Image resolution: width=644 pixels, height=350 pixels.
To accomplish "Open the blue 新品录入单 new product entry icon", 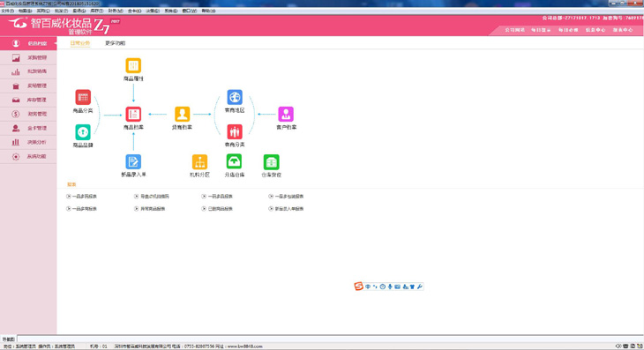I will coord(133,161).
